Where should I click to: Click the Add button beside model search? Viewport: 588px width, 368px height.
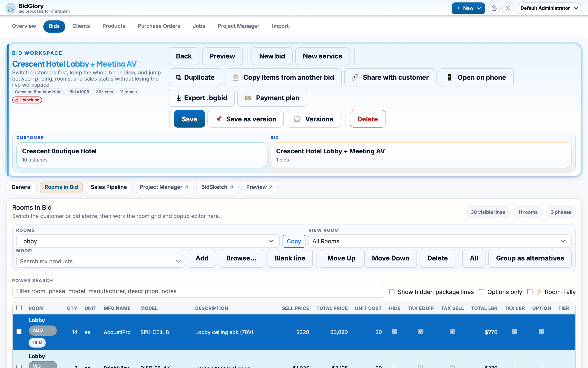[x=202, y=258]
